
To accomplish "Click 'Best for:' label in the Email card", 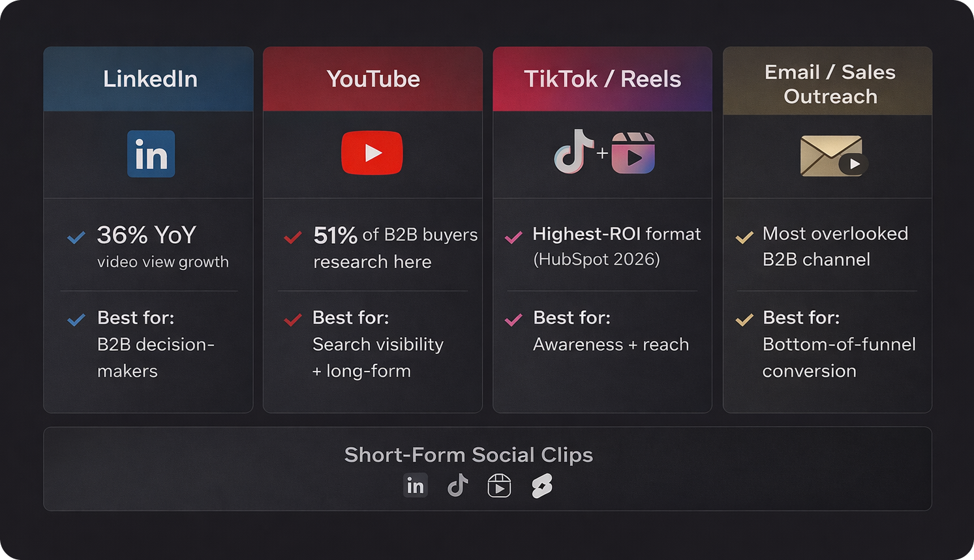I will 802,317.
